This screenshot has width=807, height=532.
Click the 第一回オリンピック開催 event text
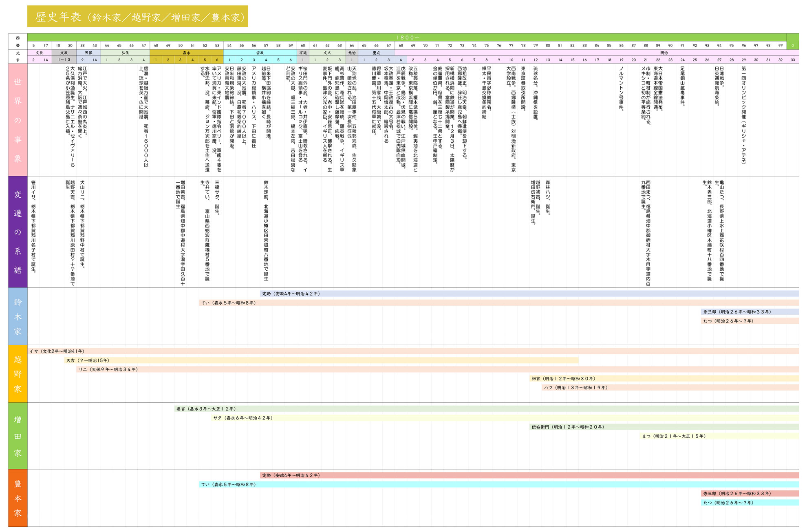pyautogui.click(x=744, y=115)
